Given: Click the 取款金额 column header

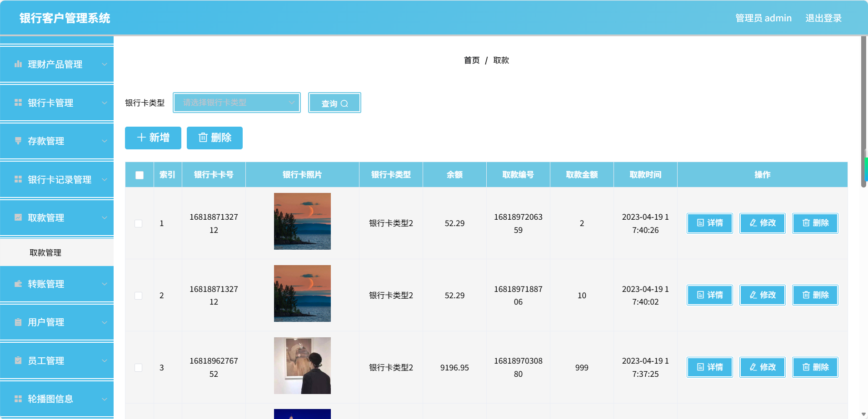Looking at the screenshot, I should point(582,175).
